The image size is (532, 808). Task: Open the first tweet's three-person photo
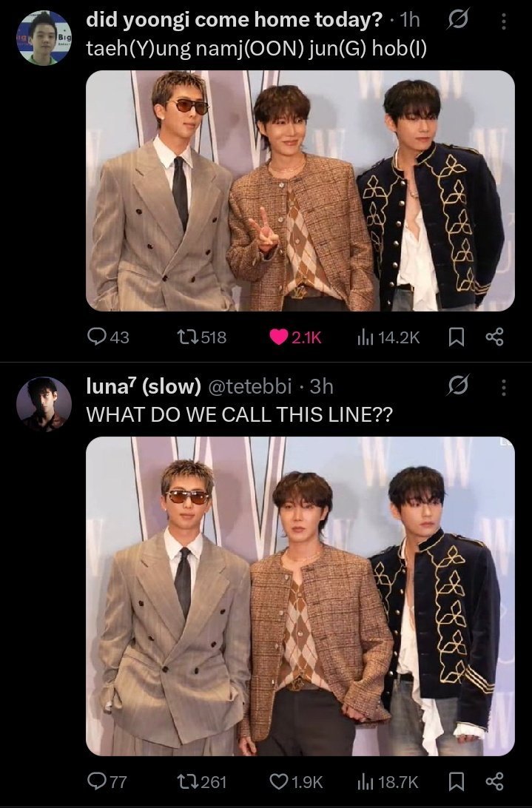(300, 191)
